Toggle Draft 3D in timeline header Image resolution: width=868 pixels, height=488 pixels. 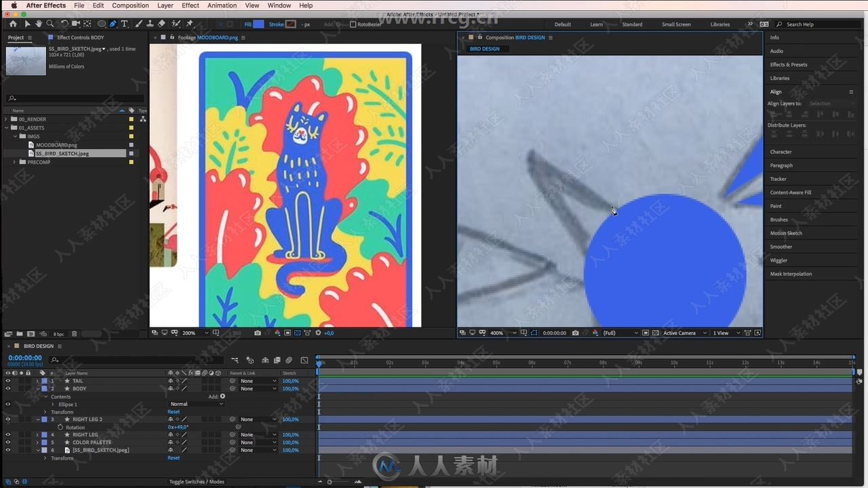coord(250,360)
